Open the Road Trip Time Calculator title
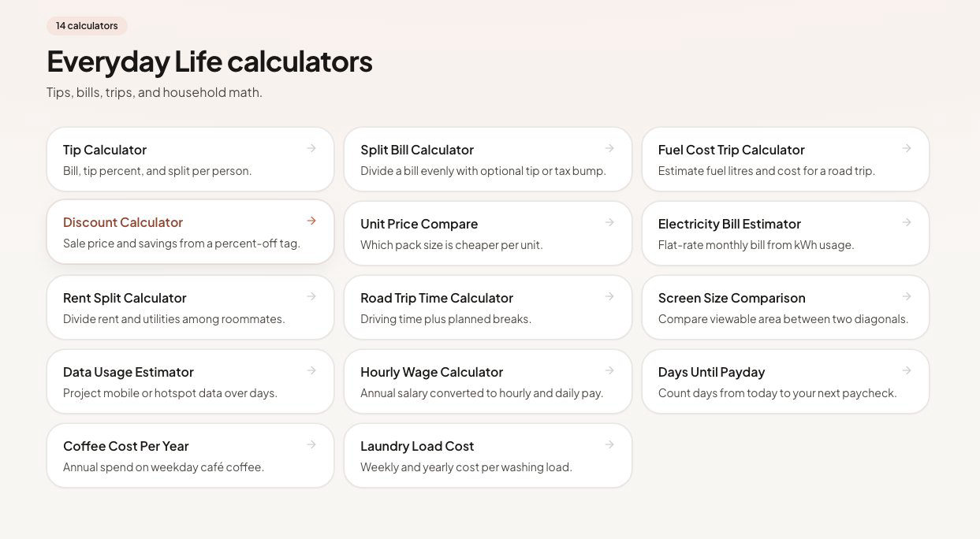This screenshot has width=980, height=539. pyautogui.click(x=437, y=298)
